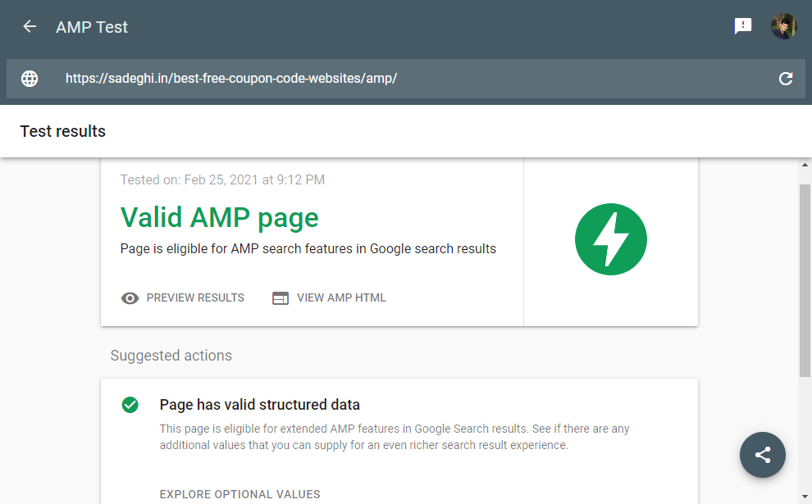The height and width of the screenshot is (504, 812).
Task: Click the floating share button
Action: pyautogui.click(x=762, y=455)
